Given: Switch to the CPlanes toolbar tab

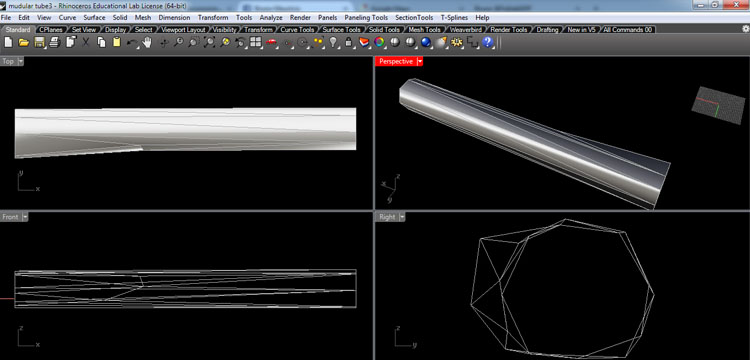Looking at the screenshot, I should pos(51,30).
